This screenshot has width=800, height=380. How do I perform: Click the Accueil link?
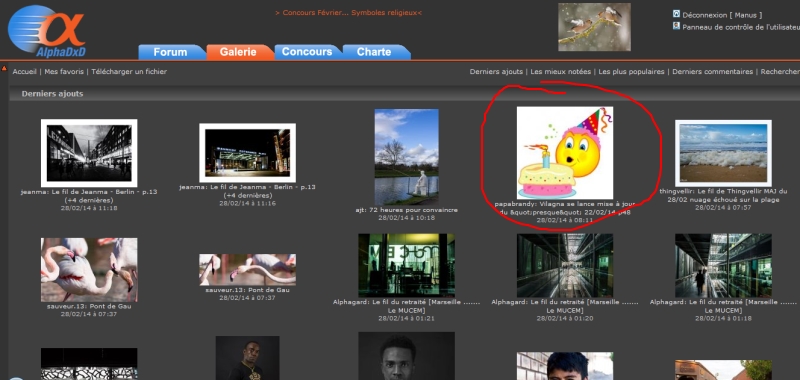(24, 72)
